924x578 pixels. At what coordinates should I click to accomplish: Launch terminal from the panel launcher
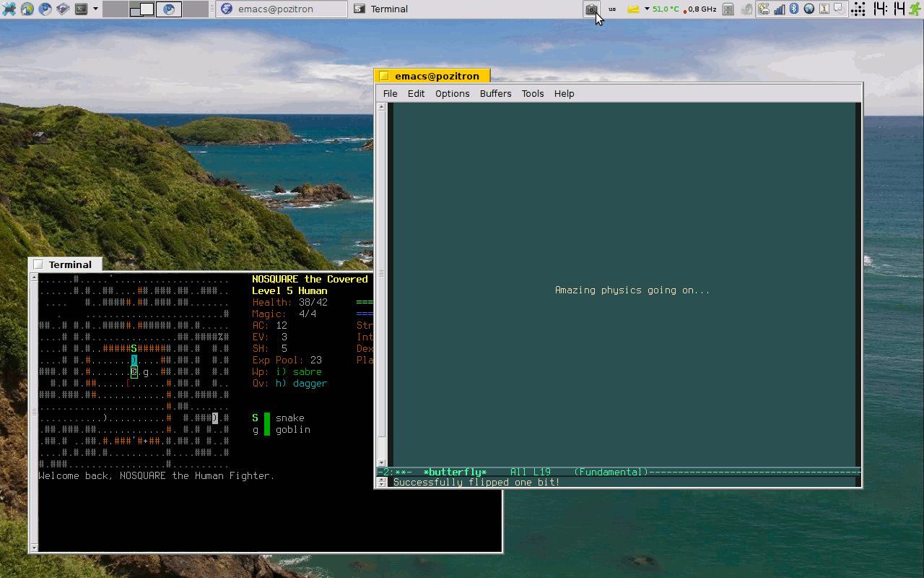(x=81, y=9)
